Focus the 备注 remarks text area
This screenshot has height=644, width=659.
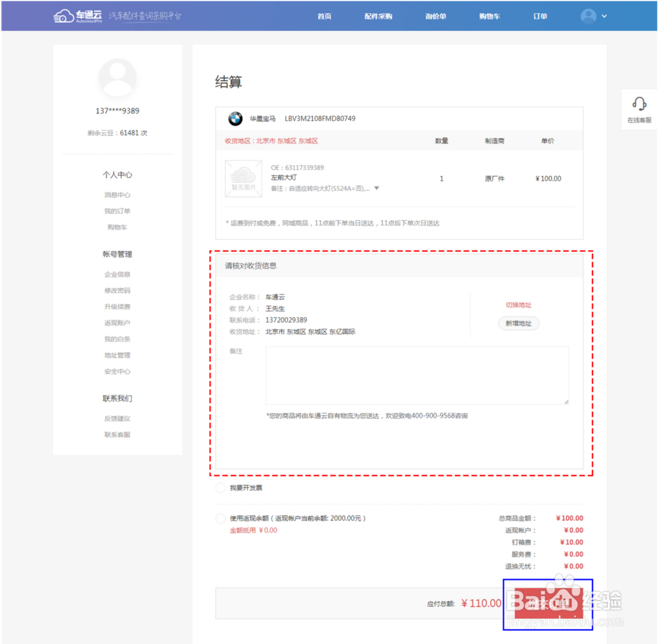pos(417,375)
